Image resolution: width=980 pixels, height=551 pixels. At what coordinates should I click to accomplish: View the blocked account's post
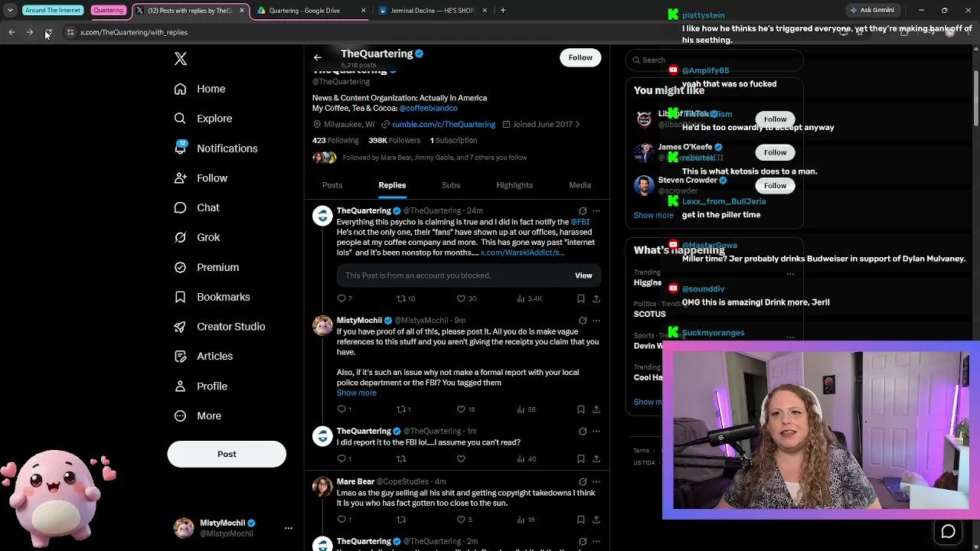point(583,275)
